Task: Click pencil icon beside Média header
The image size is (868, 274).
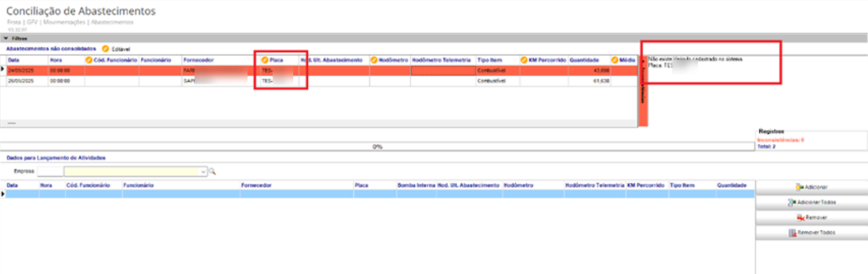Action: click(615, 60)
